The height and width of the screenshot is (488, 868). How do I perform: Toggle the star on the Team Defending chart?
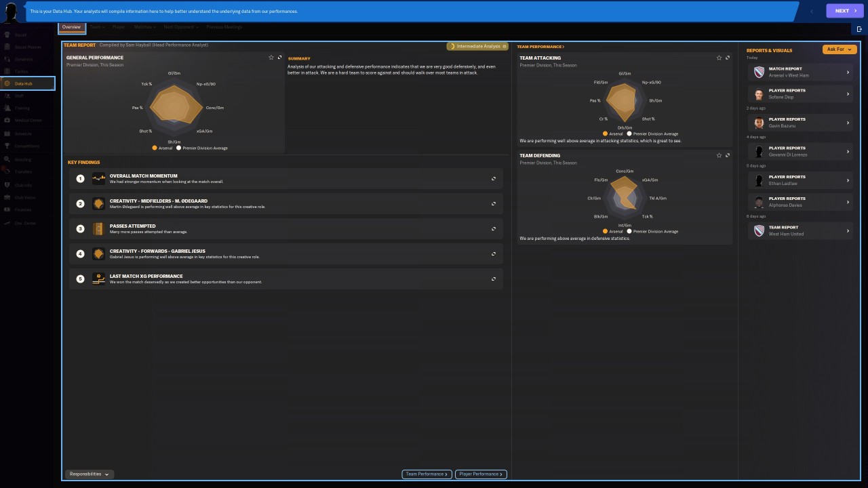click(719, 155)
